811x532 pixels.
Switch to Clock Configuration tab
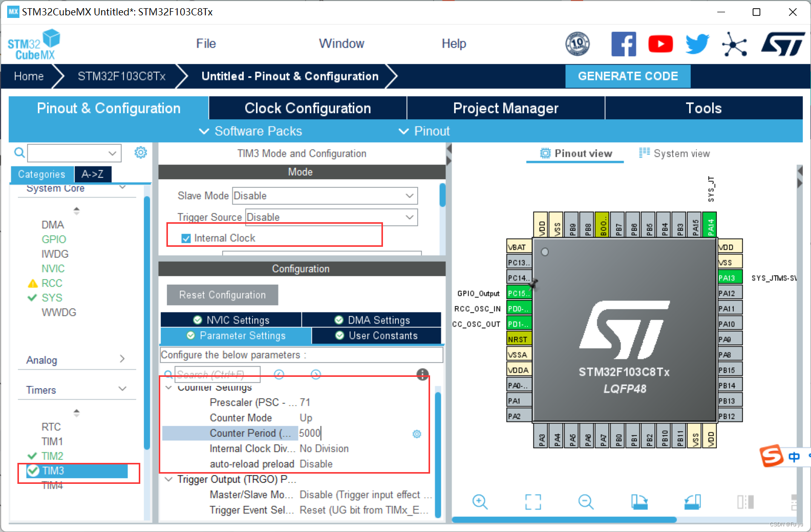pyautogui.click(x=308, y=108)
